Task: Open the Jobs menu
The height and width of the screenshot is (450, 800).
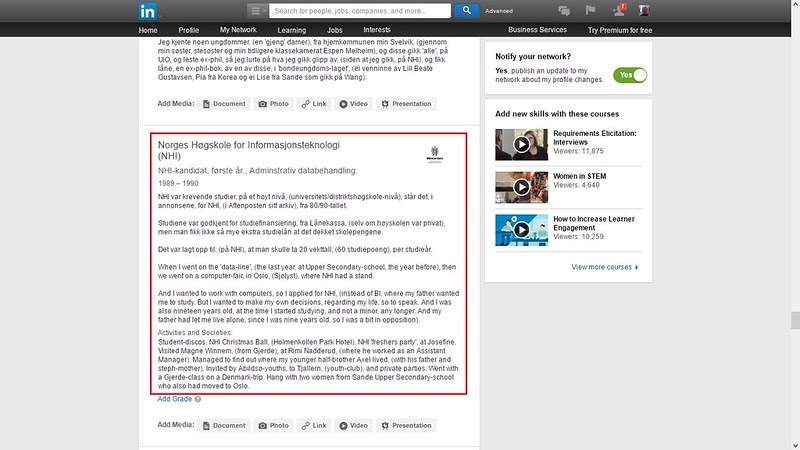Action: pyautogui.click(x=335, y=30)
